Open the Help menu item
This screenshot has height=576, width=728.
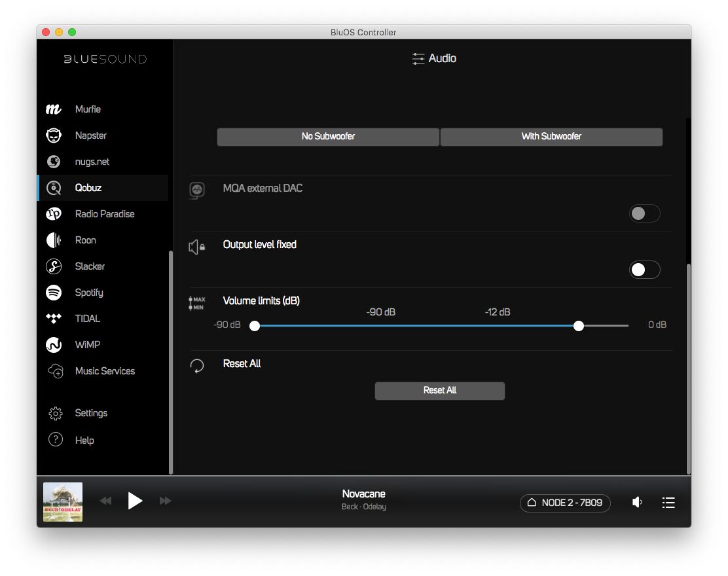click(x=84, y=441)
